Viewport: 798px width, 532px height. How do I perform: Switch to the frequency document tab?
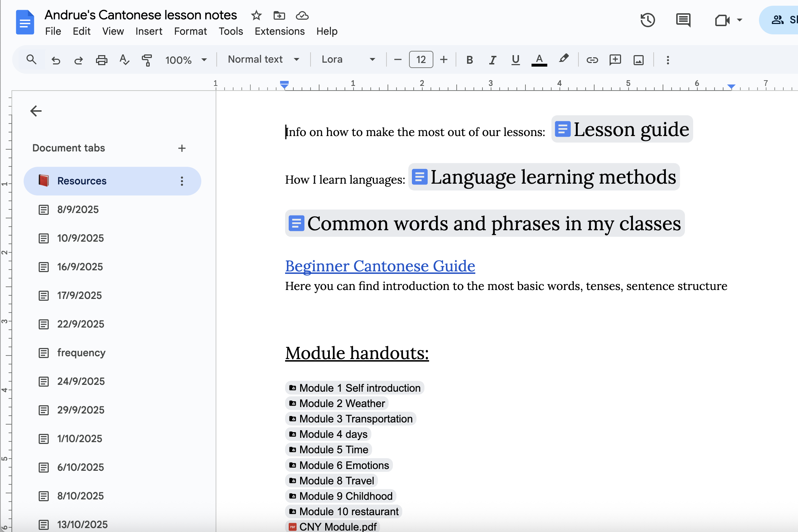[81, 353]
